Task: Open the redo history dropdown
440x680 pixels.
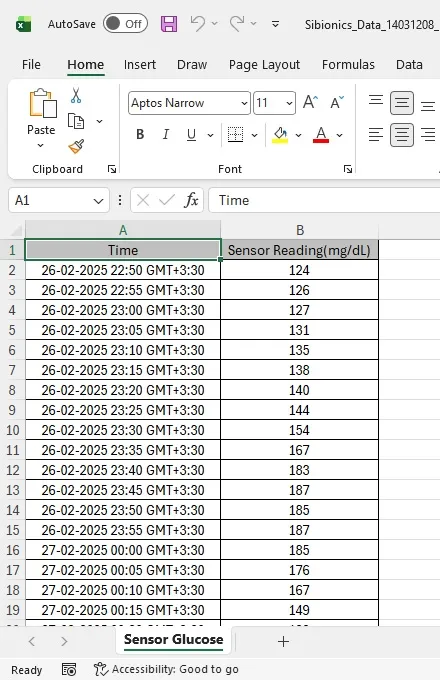Action: point(254,24)
